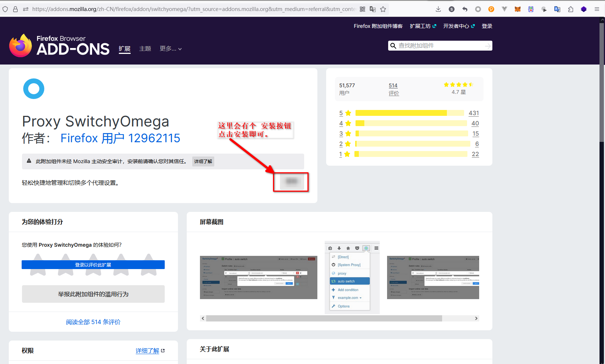Expand the 更多… dropdown menu

(171, 49)
